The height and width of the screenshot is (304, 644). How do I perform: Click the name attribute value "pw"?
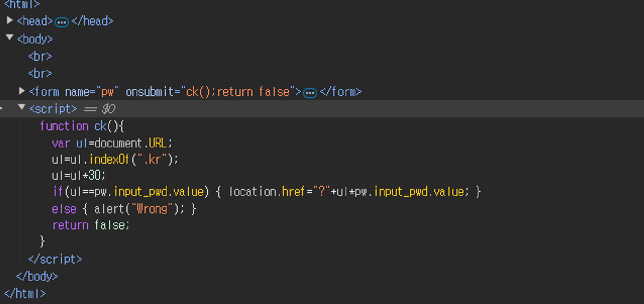tap(108, 92)
